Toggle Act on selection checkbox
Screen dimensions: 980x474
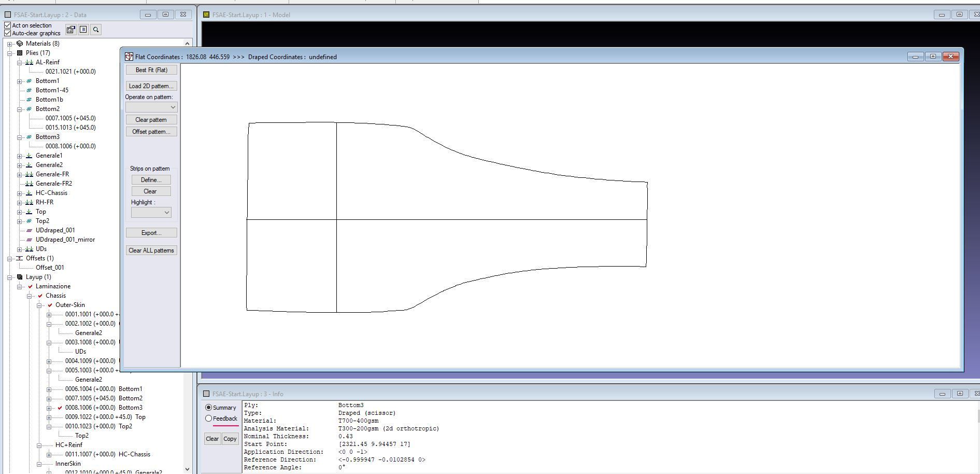pyautogui.click(x=7, y=25)
